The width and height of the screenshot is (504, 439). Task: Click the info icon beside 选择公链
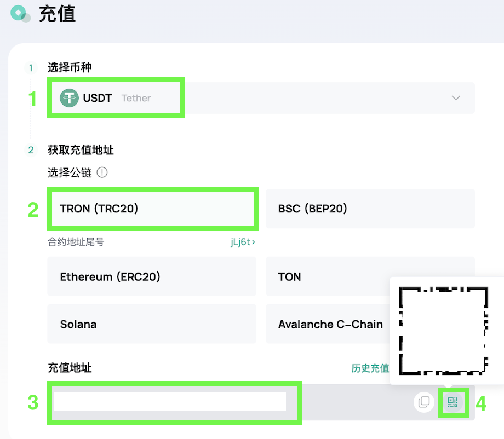click(x=102, y=172)
